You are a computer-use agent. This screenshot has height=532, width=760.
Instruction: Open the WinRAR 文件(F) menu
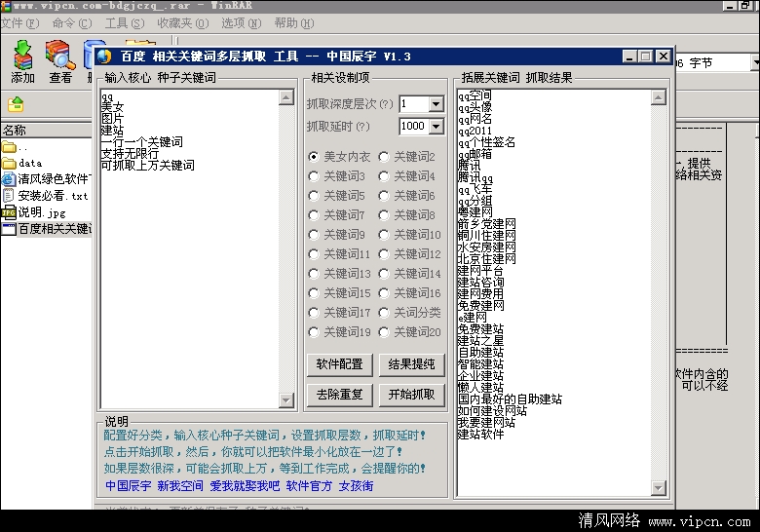[19, 23]
